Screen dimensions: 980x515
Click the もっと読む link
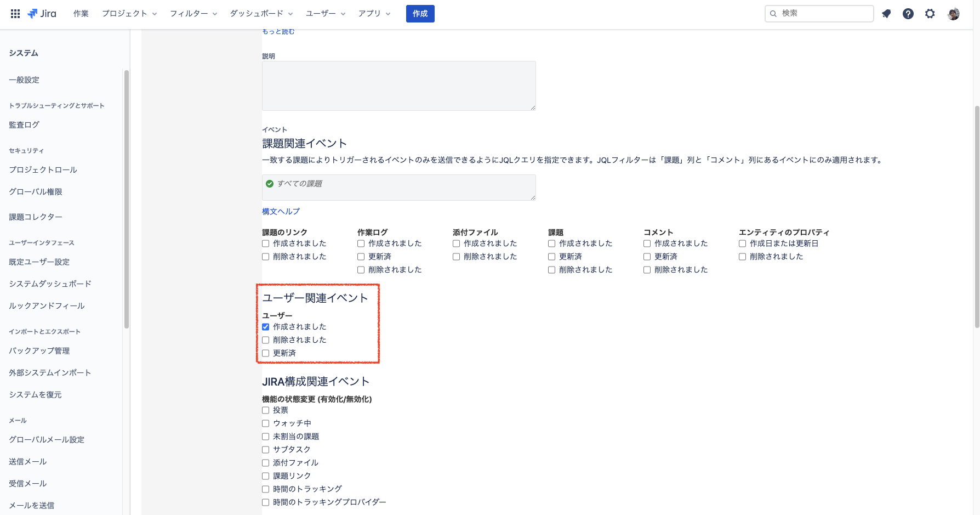pos(278,32)
